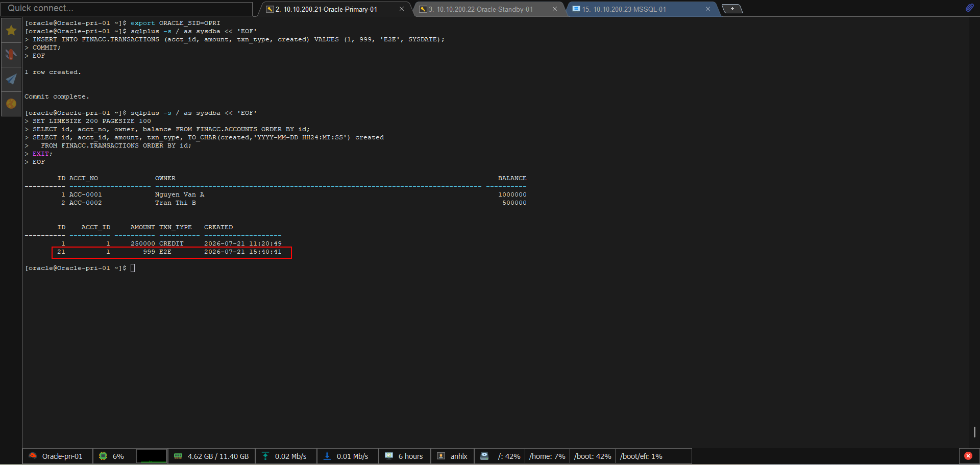Click the /boot: 42% disk usage entry
Image resolution: width=980 pixels, height=465 pixels.
593,456
